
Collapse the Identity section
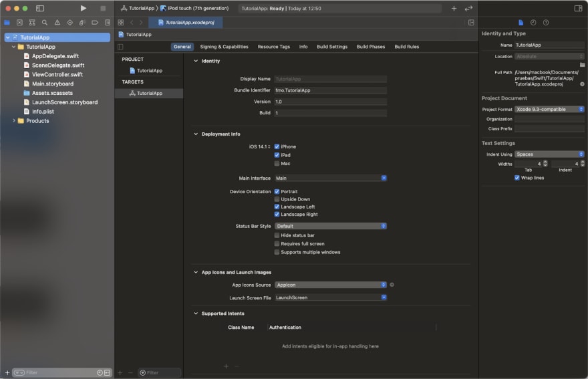[196, 61]
